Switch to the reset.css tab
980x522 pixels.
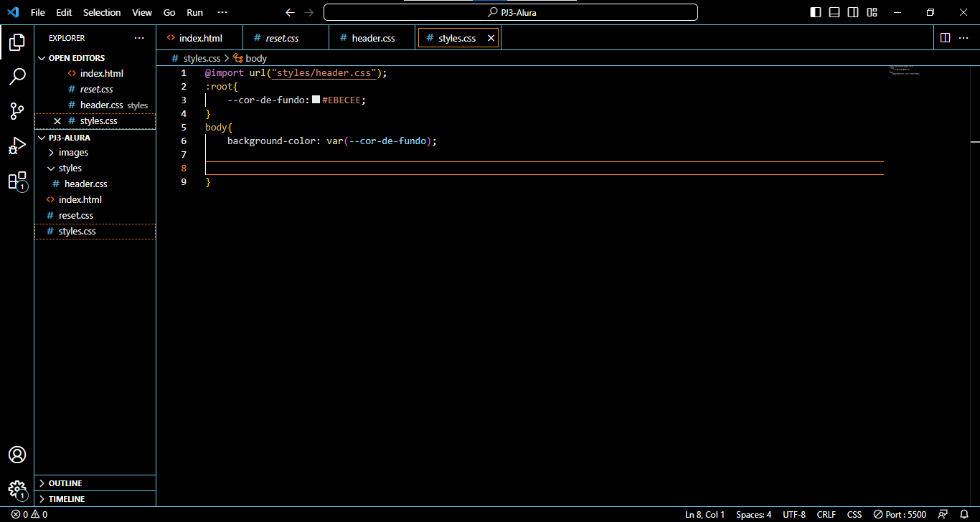(x=286, y=38)
